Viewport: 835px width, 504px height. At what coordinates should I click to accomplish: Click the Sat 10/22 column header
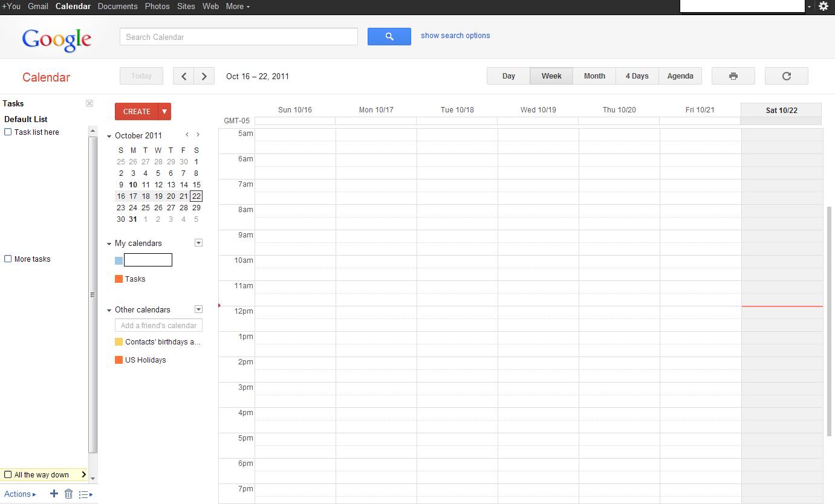pos(781,110)
